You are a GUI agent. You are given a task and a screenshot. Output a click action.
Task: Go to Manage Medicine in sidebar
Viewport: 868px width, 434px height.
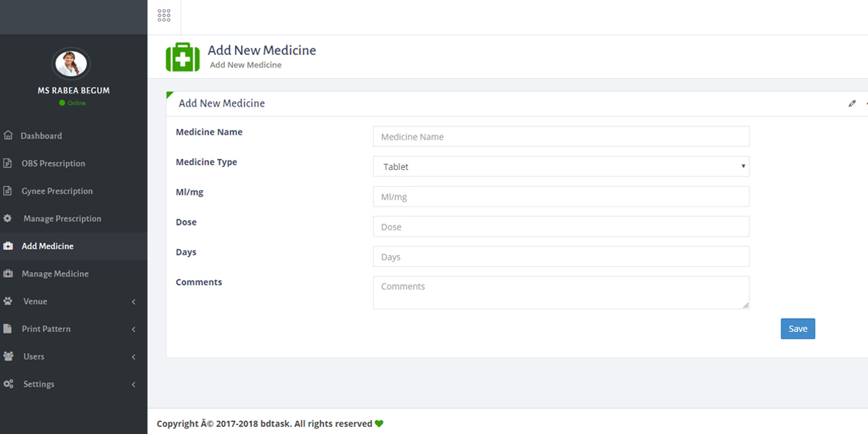55,273
